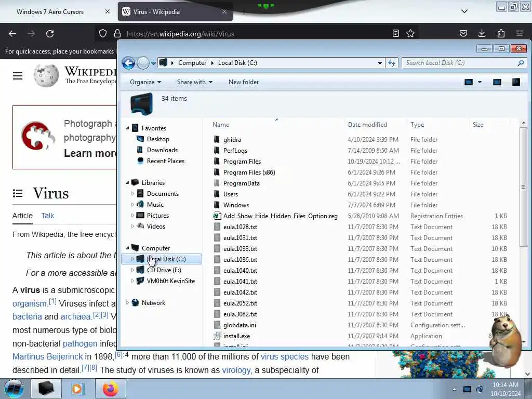
Task: Open the address bar history dropdown arrow
Action: coord(380,63)
